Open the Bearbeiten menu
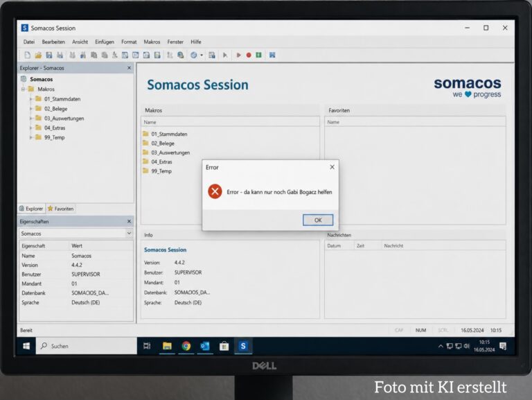 tap(53, 42)
